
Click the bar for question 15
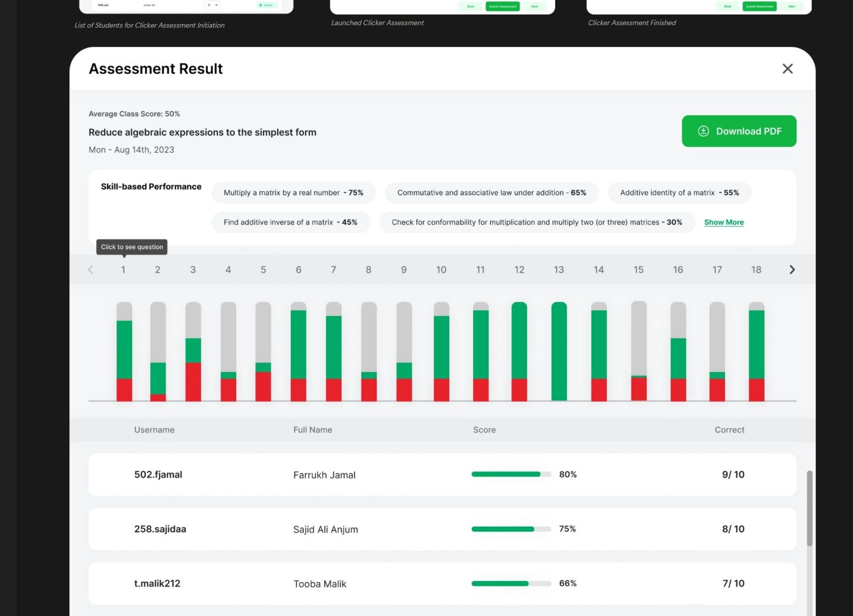click(x=639, y=351)
